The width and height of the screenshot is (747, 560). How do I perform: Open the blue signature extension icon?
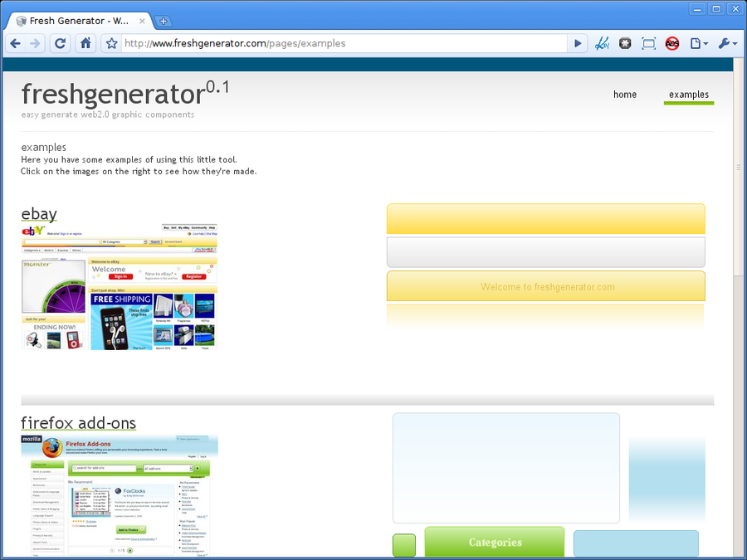click(603, 44)
